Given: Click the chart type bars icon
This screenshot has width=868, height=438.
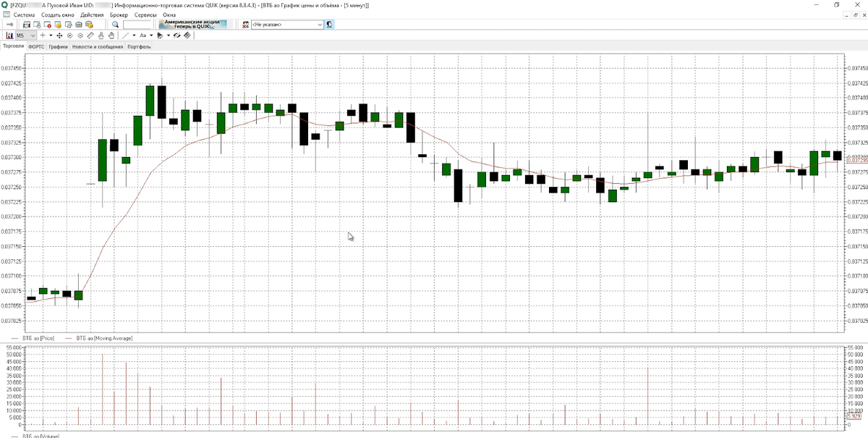Looking at the screenshot, I should point(10,35).
